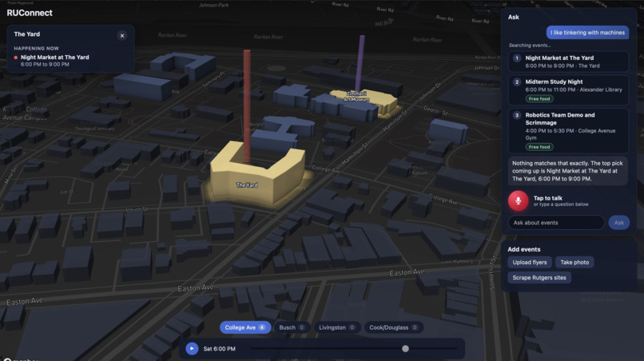Image resolution: width=644 pixels, height=361 pixels.
Task: Click Scrape Rutgers sites button
Action: pos(539,278)
